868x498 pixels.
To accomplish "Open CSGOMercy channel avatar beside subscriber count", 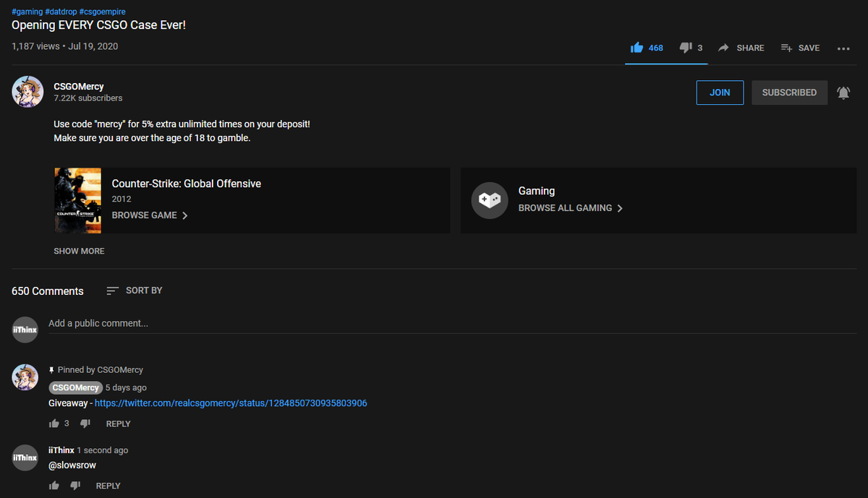I will (27, 92).
